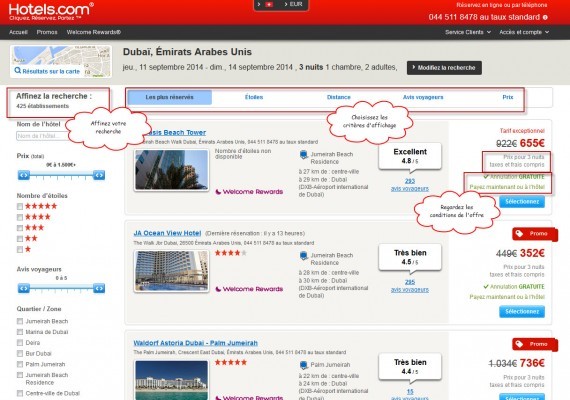Click the Welcome Rewards moon icon for Oasis Beach Tower
The width and height of the screenshot is (570, 400).
[x=218, y=192]
